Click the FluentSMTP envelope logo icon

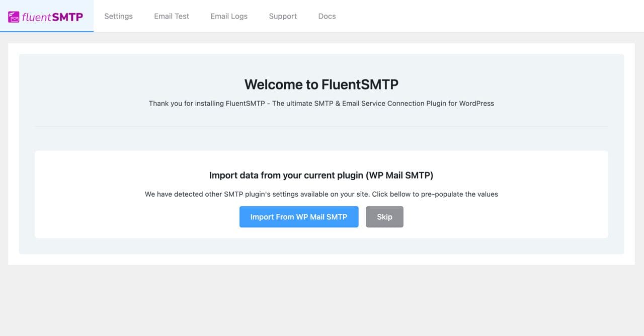coord(14,17)
